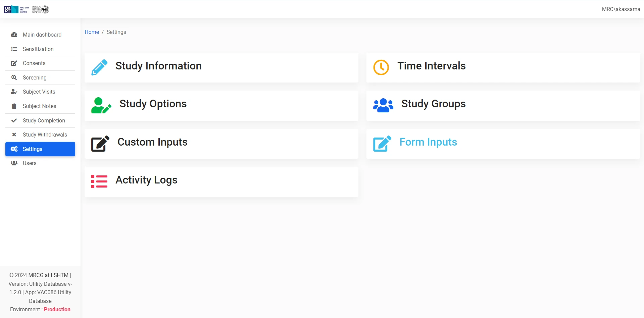Navigate to Users in the sidebar
644x318 pixels.
[30, 163]
